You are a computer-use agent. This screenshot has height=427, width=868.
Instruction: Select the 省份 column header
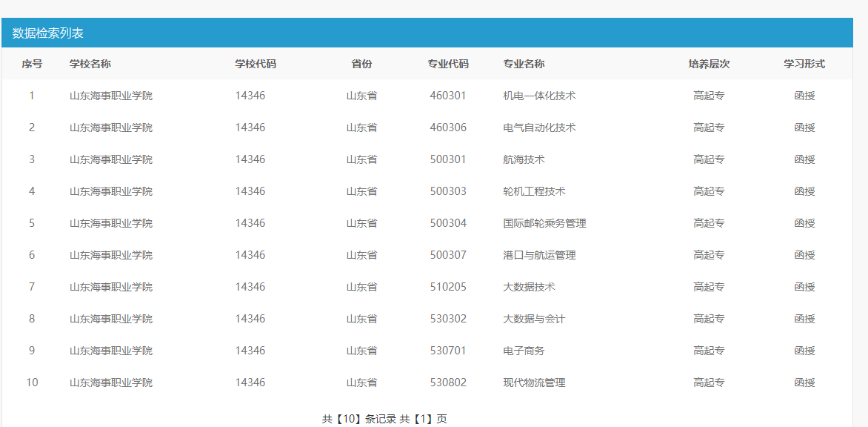pyautogui.click(x=361, y=64)
